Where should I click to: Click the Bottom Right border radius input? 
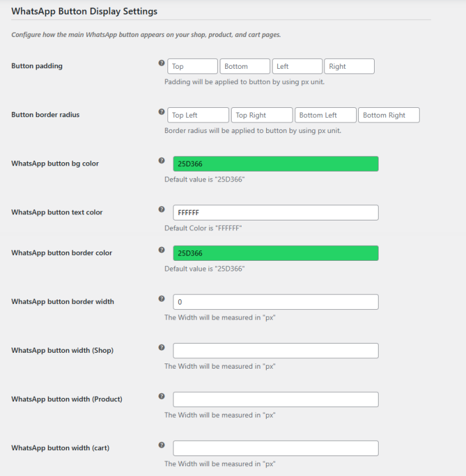(389, 115)
